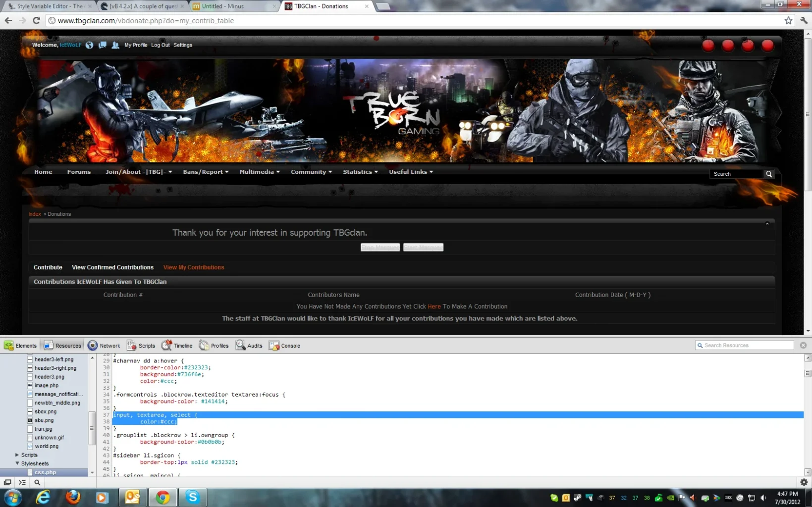Click Chrome back arrow button
812x507 pixels.
click(x=8, y=20)
